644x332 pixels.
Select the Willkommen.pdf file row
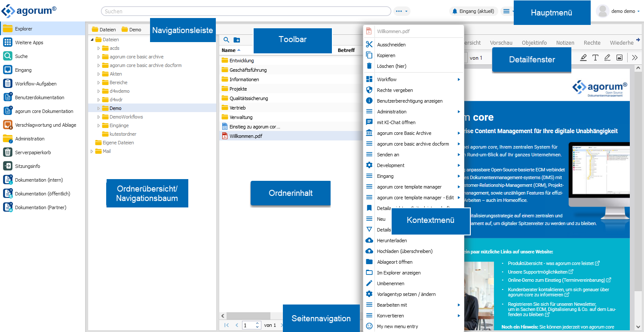pyautogui.click(x=290, y=136)
